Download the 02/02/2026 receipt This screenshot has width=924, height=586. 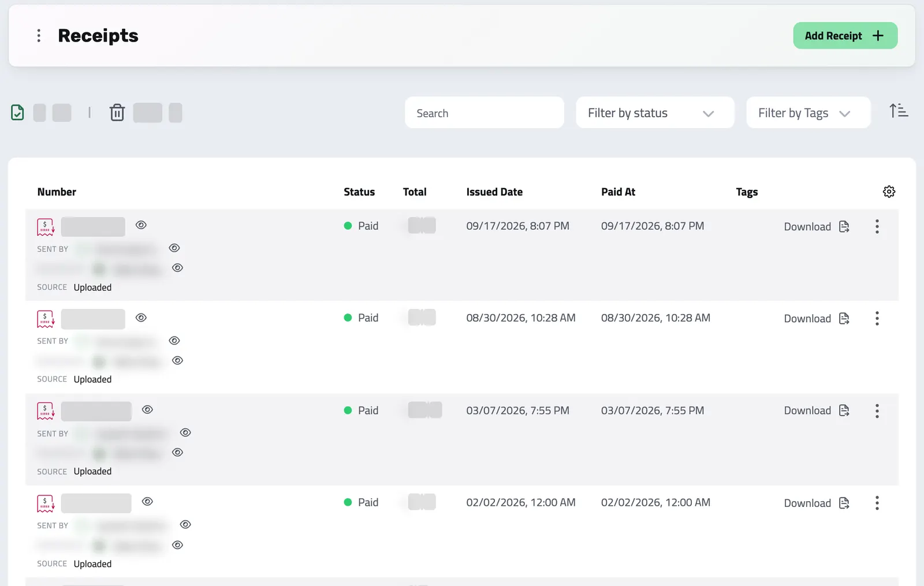pyautogui.click(x=817, y=503)
